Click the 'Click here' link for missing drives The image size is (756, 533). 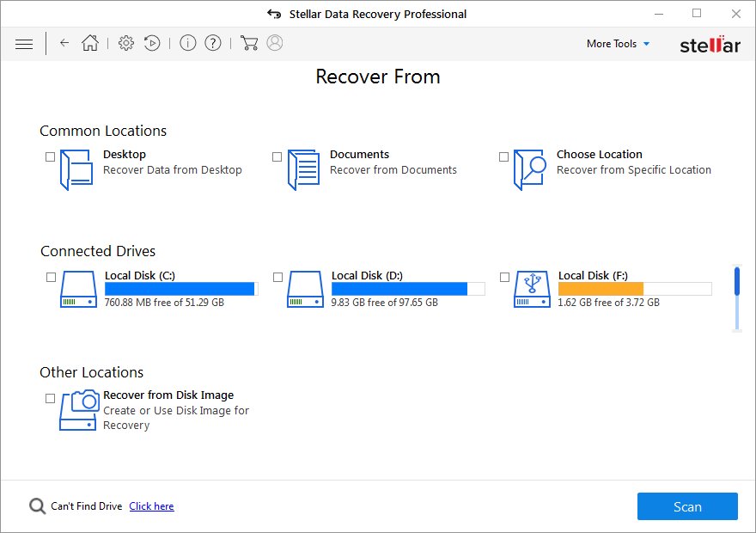coord(151,506)
